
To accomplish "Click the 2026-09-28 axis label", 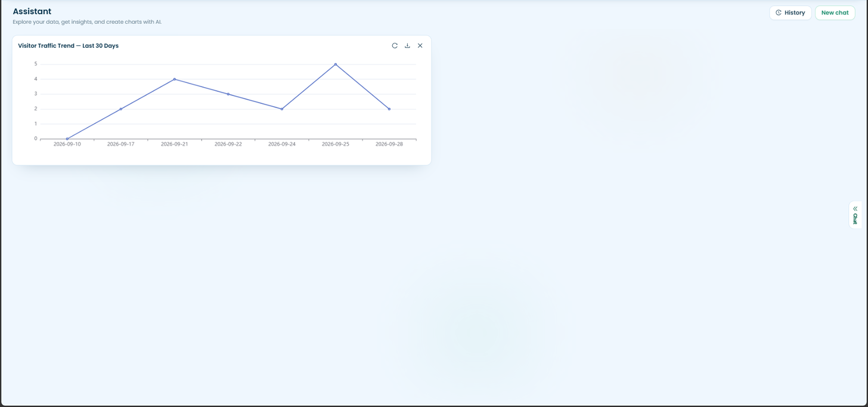I will point(389,144).
